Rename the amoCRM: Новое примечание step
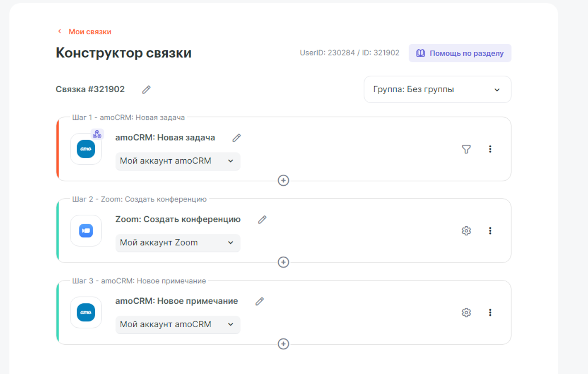This screenshot has width=588, height=374. coord(260,302)
